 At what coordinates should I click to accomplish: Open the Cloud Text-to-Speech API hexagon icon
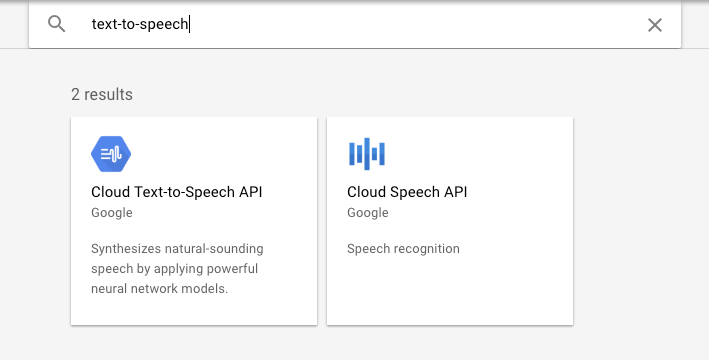[111, 154]
